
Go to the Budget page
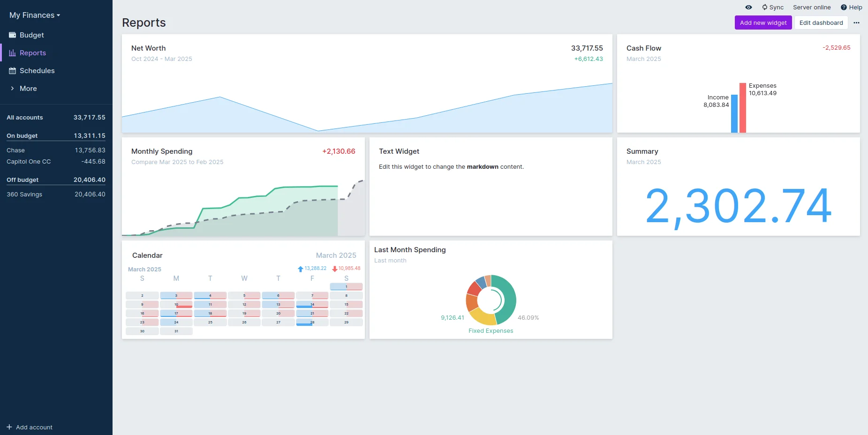31,35
